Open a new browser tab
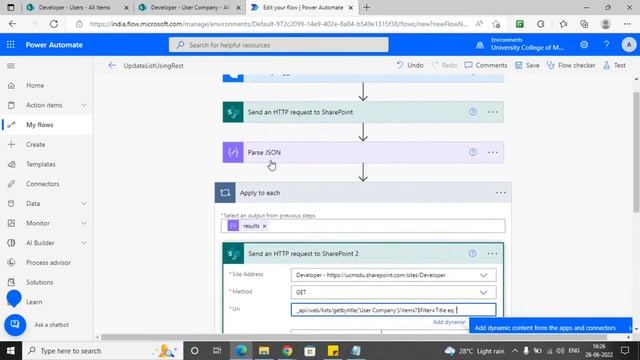The width and height of the screenshot is (640, 360). pyautogui.click(x=366, y=7)
